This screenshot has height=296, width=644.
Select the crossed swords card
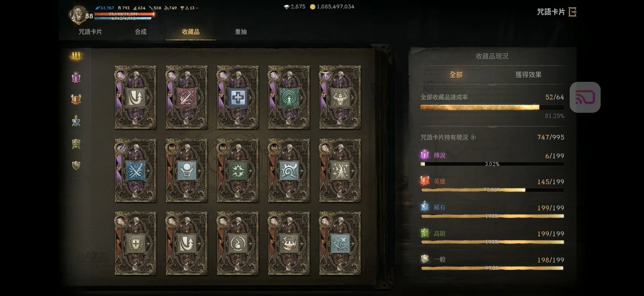[x=136, y=170]
